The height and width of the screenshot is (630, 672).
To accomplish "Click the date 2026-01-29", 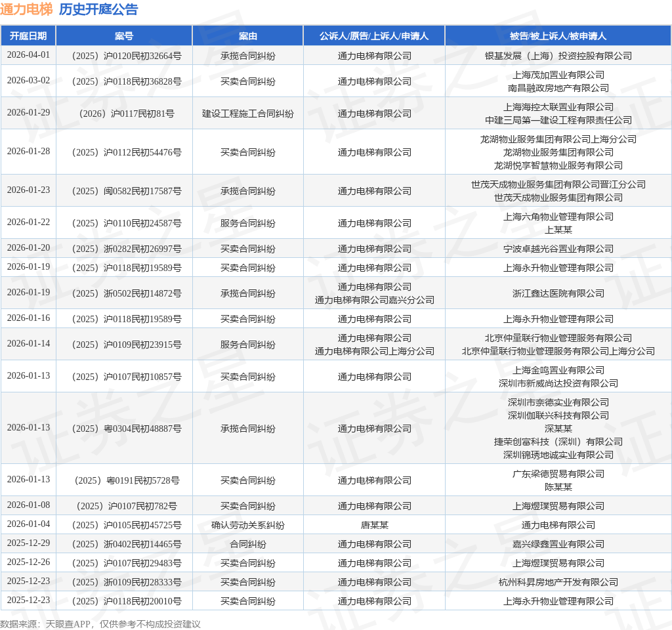I will [x=28, y=113].
